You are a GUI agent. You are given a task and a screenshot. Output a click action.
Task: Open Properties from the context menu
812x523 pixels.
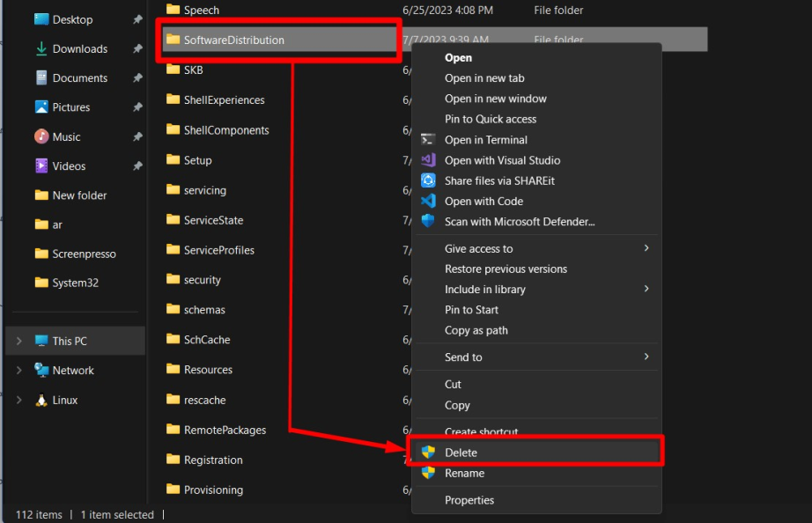469,500
